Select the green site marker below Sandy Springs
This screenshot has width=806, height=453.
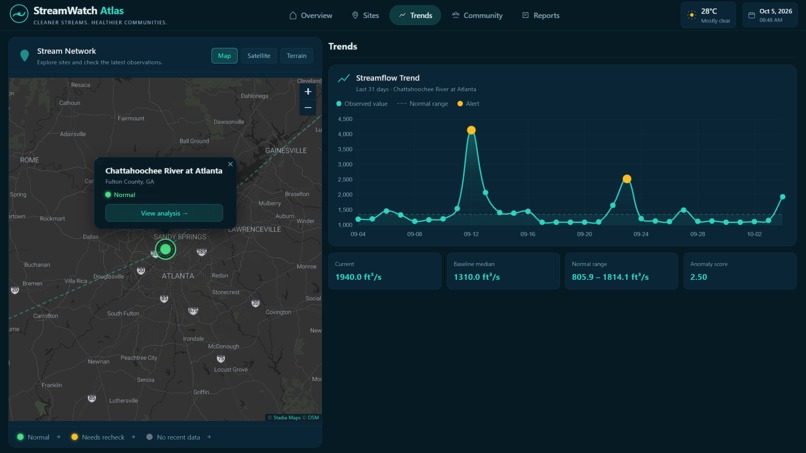point(166,249)
